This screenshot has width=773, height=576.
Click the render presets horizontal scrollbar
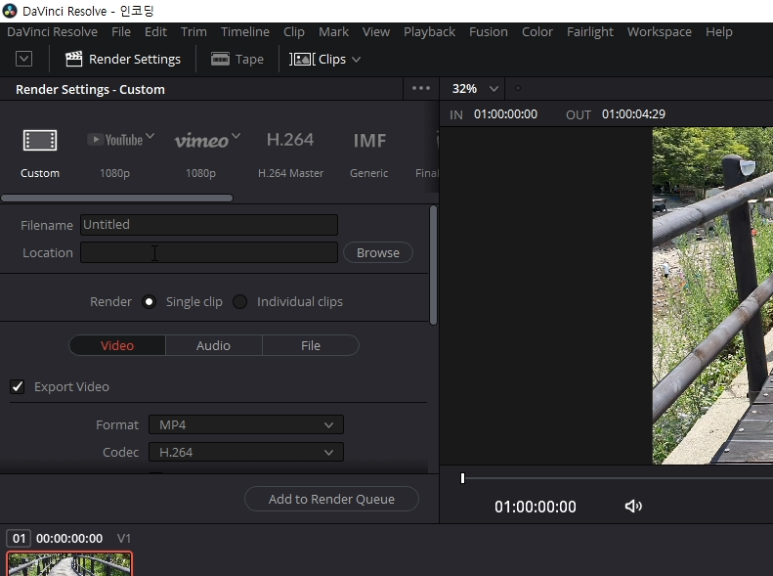point(117,198)
